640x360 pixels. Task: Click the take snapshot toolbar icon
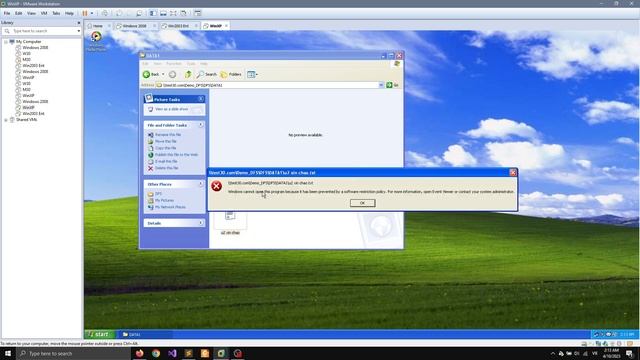click(119, 13)
